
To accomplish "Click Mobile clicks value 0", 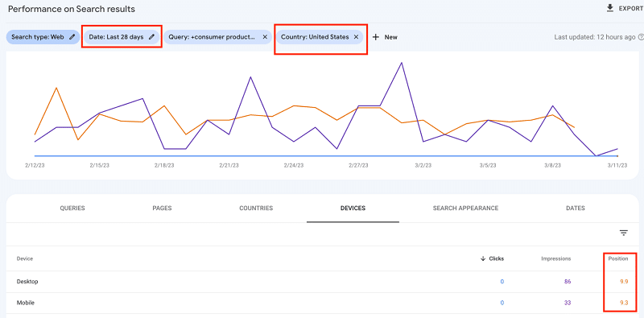I will 502,304.
